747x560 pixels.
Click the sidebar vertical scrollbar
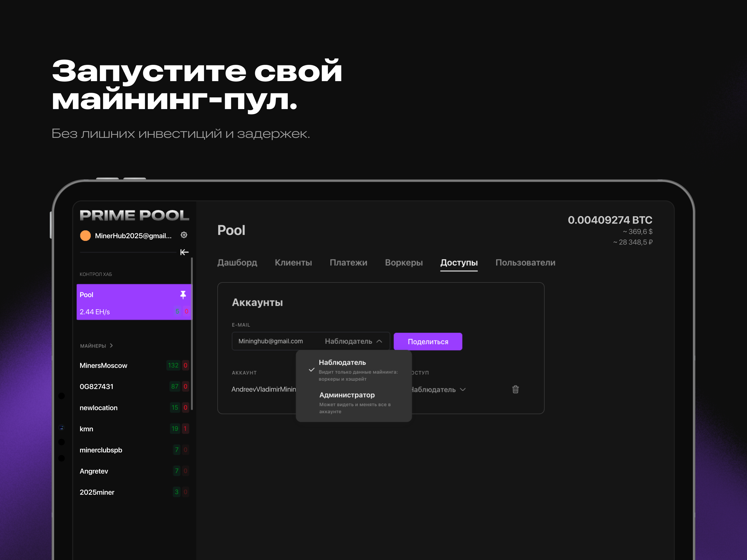pos(192,334)
